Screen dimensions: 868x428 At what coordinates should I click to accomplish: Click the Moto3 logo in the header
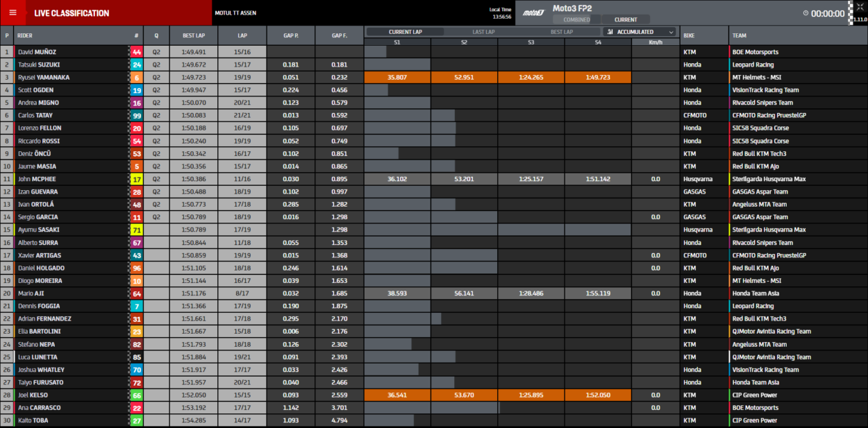point(533,12)
